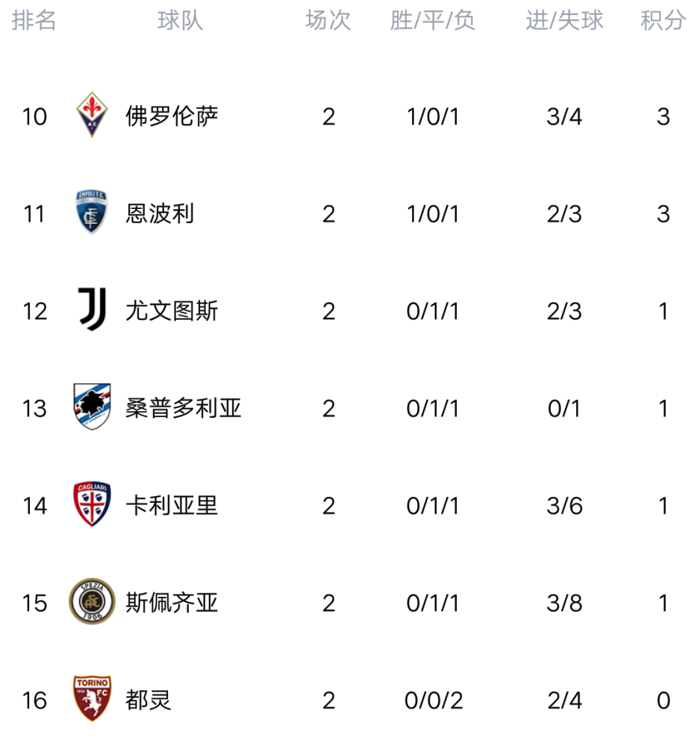Open the 桑普多利亚 team name
Viewport: 700px width, 746px height.
tap(184, 408)
